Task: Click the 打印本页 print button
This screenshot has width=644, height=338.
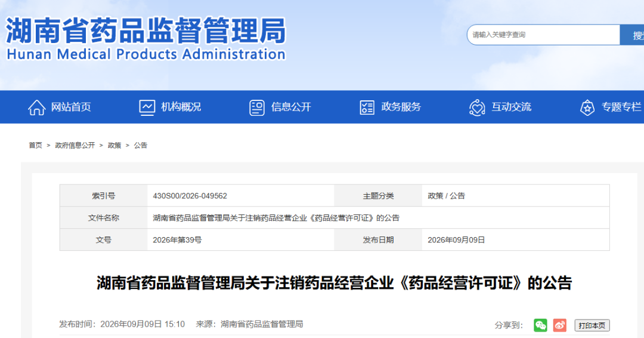Action: coord(592,325)
